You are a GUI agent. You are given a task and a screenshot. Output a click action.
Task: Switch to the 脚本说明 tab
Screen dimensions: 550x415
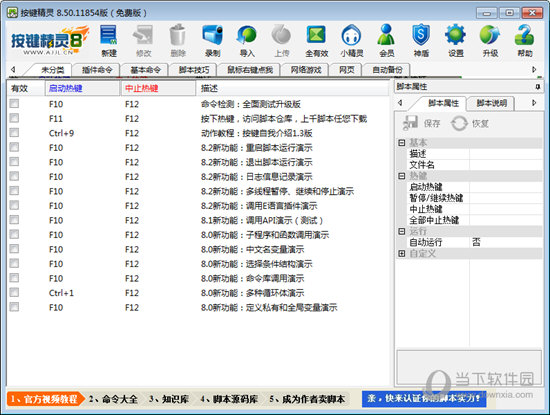[x=491, y=103]
